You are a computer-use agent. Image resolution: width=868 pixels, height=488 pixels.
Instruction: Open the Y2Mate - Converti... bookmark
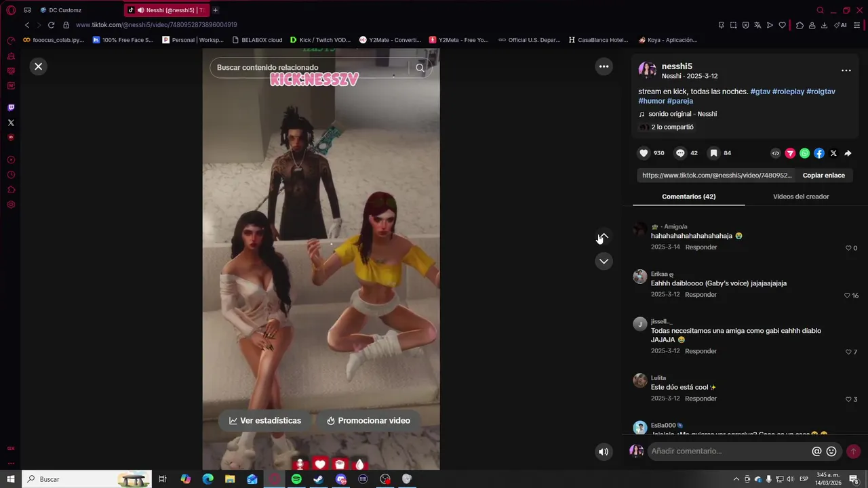pos(391,40)
